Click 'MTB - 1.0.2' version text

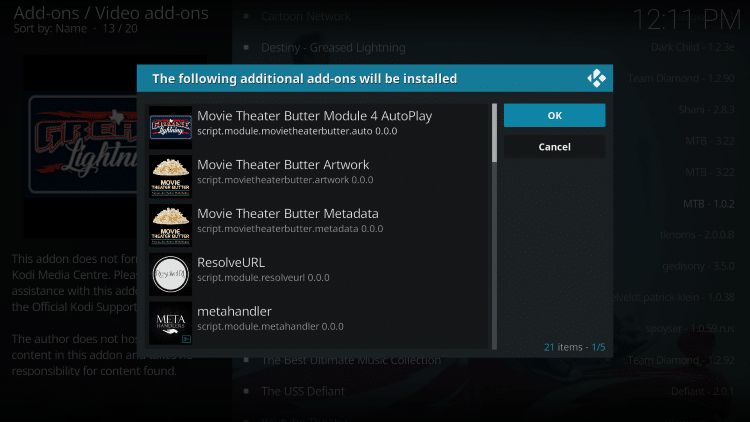click(x=709, y=204)
